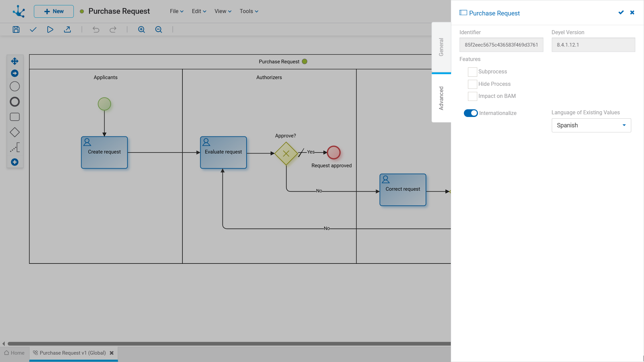Click the undo arrow icon
Viewport: 644px width, 362px height.
[x=96, y=29]
